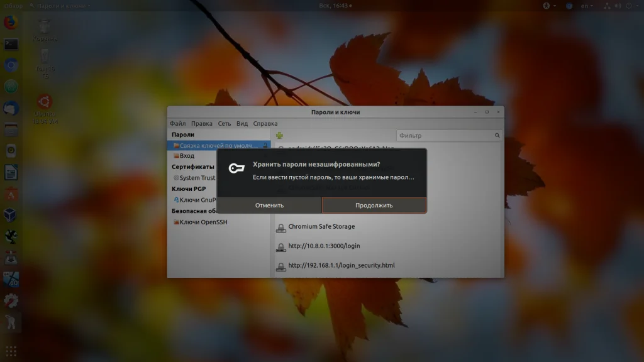Open the Обзор activities overview
The width and height of the screenshot is (644, 362).
13,6
